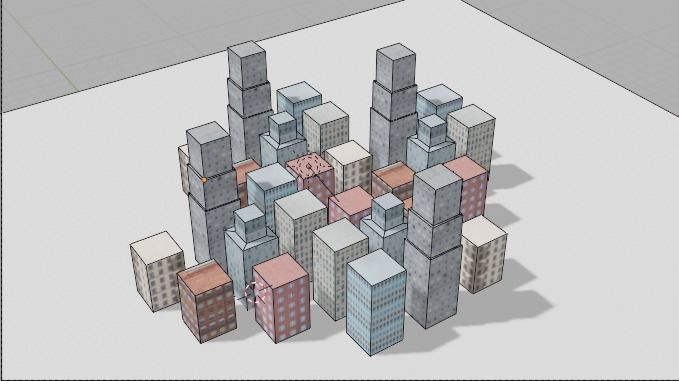Select the front-most blue glass building
This screenshot has width=679, height=381.
tap(376, 302)
